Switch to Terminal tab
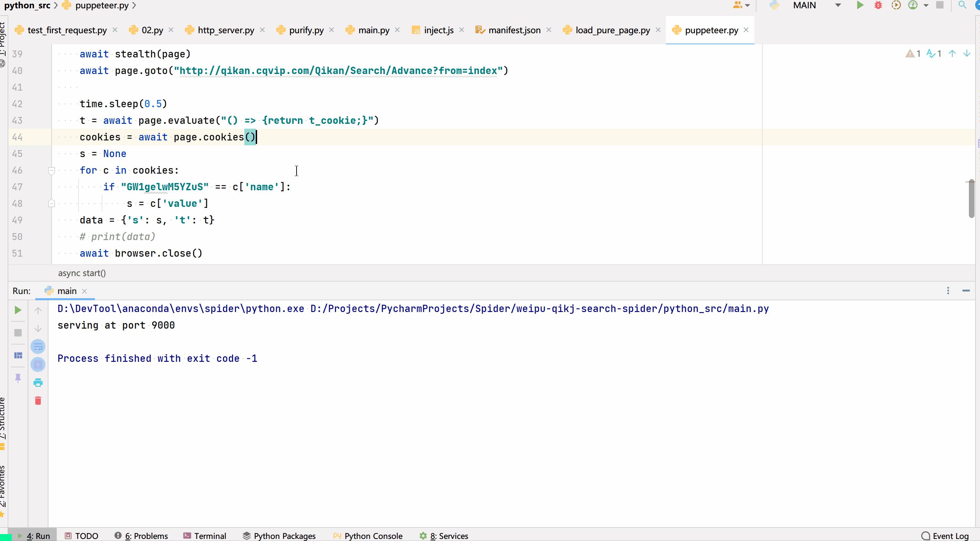Viewport: 980px width, 541px height. click(x=210, y=536)
